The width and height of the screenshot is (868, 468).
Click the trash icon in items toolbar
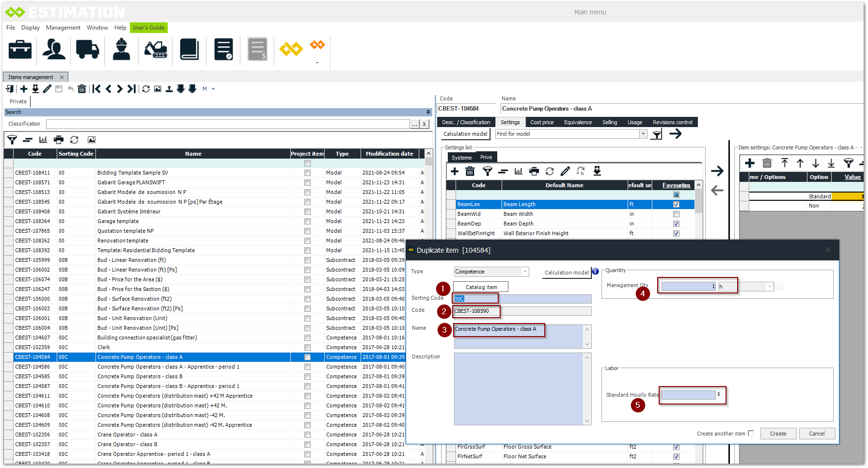click(x=82, y=89)
